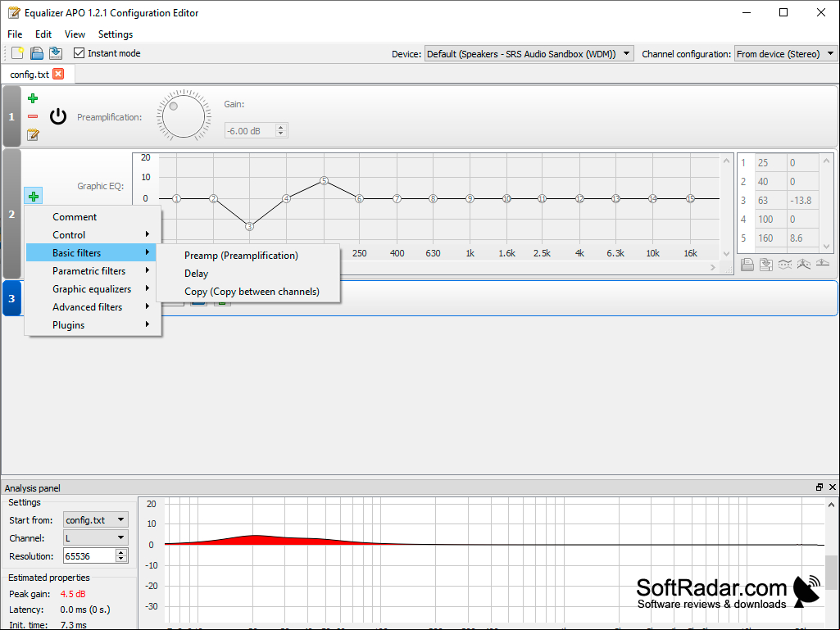Click the Reset response icon under band table
The image size is (840, 630).
tap(822, 263)
